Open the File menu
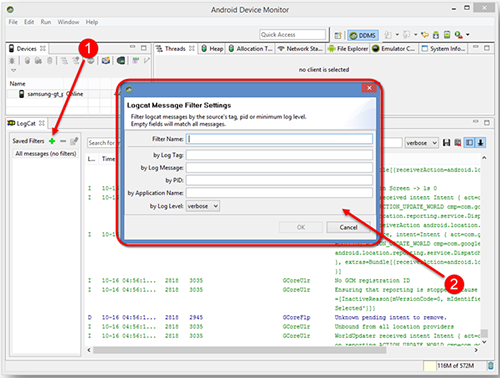This screenshot has height=378, width=500. 13,22
